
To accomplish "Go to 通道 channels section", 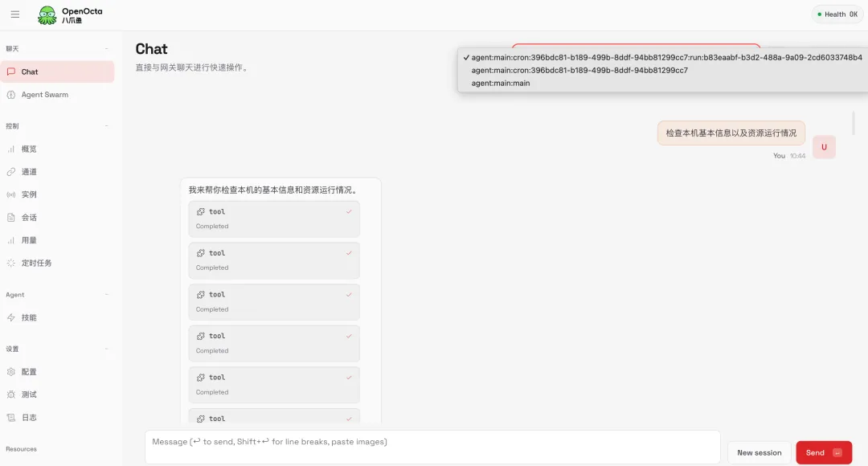I will (29, 172).
